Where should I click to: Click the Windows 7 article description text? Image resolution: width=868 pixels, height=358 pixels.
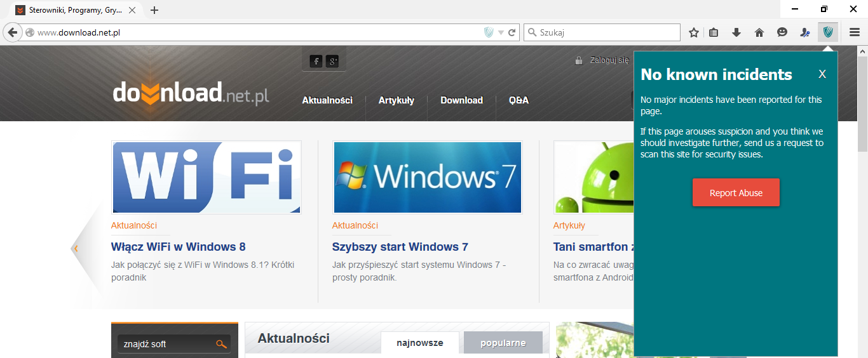click(x=419, y=271)
